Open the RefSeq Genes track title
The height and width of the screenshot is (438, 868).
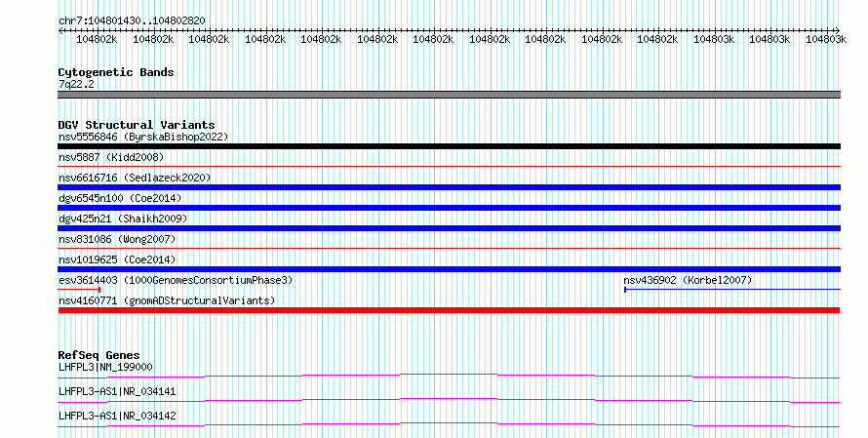pyautogui.click(x=99, y=355)
